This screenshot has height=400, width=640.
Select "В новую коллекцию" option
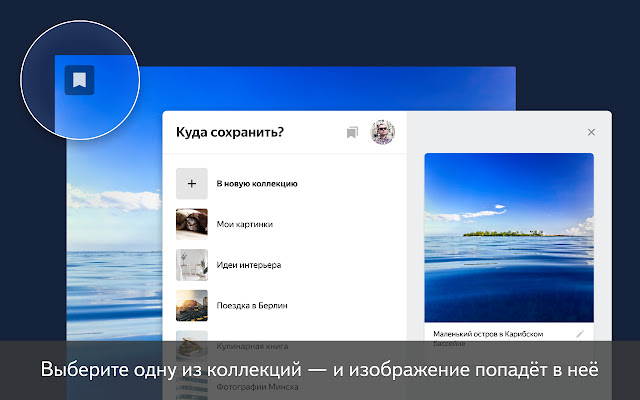(x=257, y=184)
